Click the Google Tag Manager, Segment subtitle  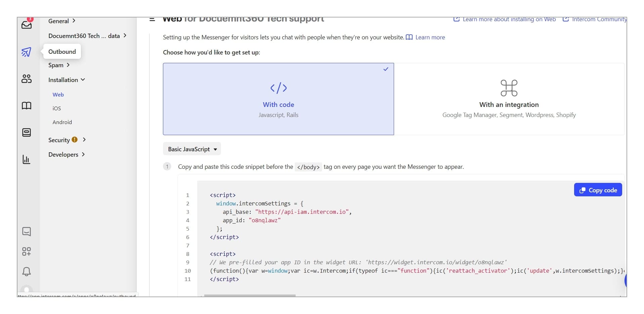pos(509,115)
